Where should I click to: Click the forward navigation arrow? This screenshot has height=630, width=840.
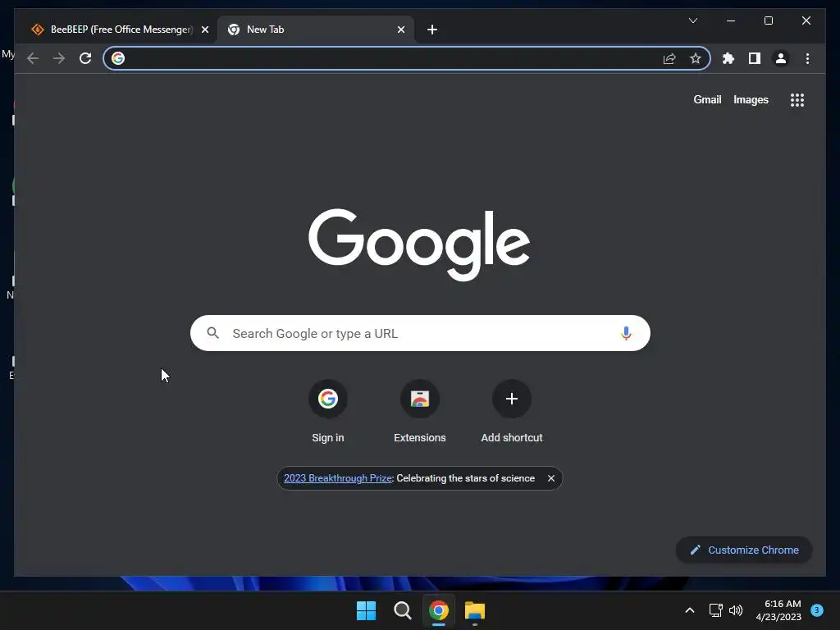tap(59, 58)
